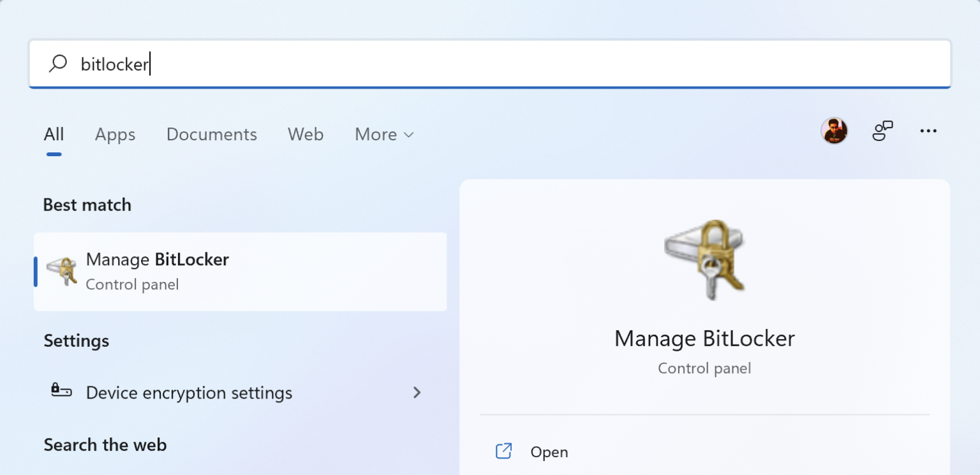Click the large BitLocker preview icon

(704, 259)
